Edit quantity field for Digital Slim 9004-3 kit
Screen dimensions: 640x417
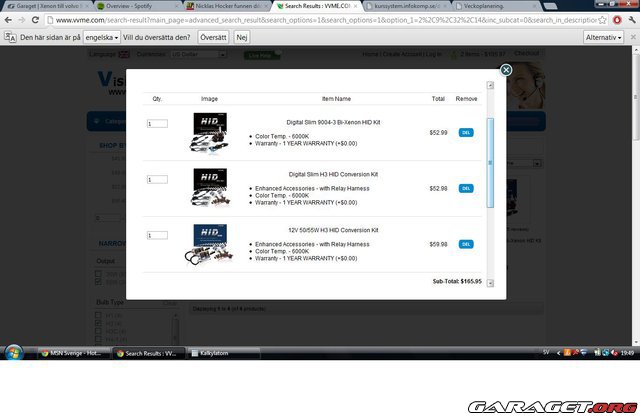pos(157,124)
